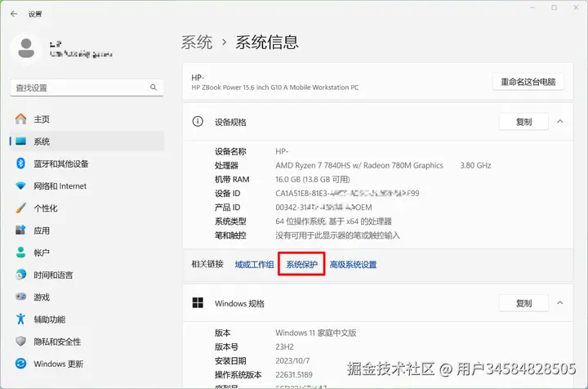Copy device specifications with 复制 button
Screen dimensions: 588x389
[x=523, y=122]
